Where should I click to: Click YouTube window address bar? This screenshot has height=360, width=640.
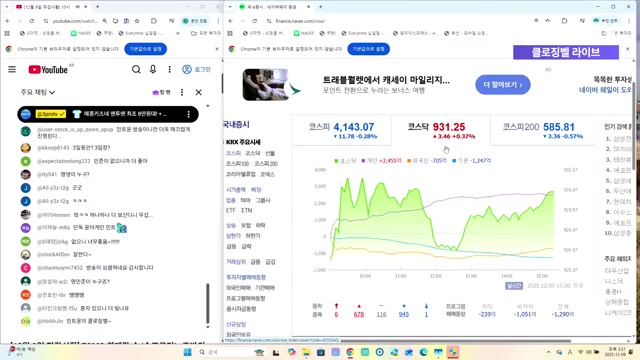(75, 21)
